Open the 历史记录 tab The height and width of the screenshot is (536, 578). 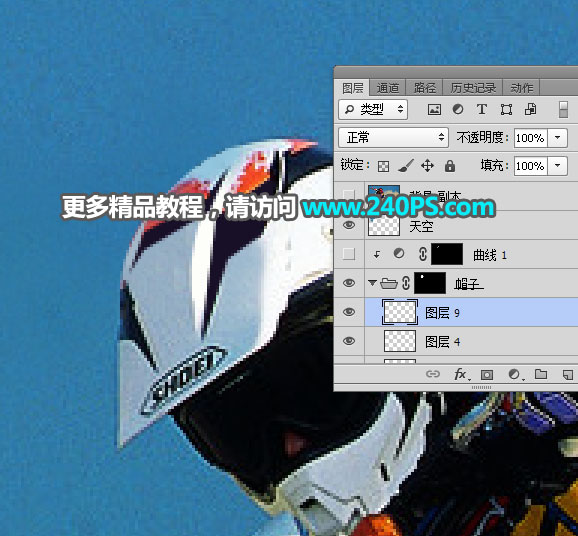point(473,88)
